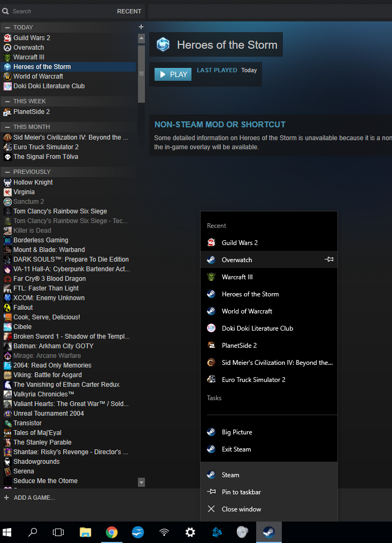The image size is (392, 543).
Task: Select Doki Doki Literature Club in jump list
Action: click(x=268, y=328)
